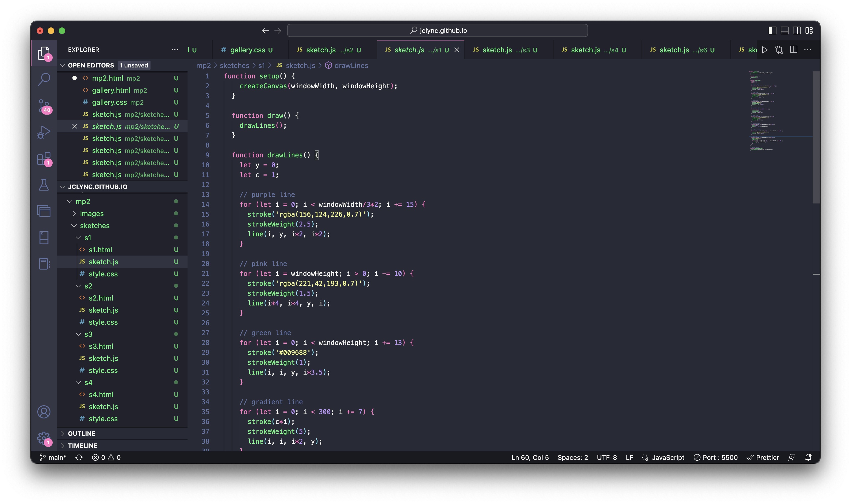Expand the Outline section
851x504 pixels.
(x=63, y=433)
